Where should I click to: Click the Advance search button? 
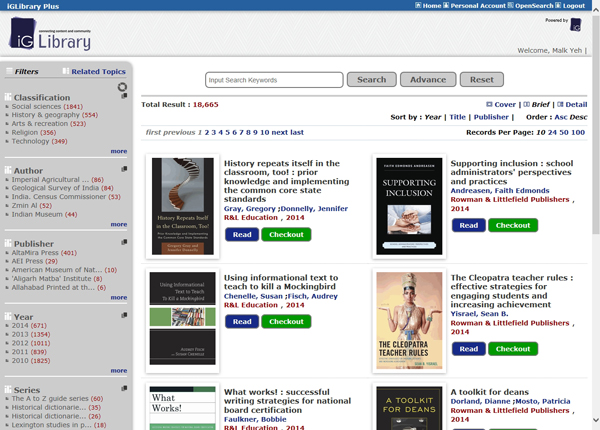click(428, 80)
